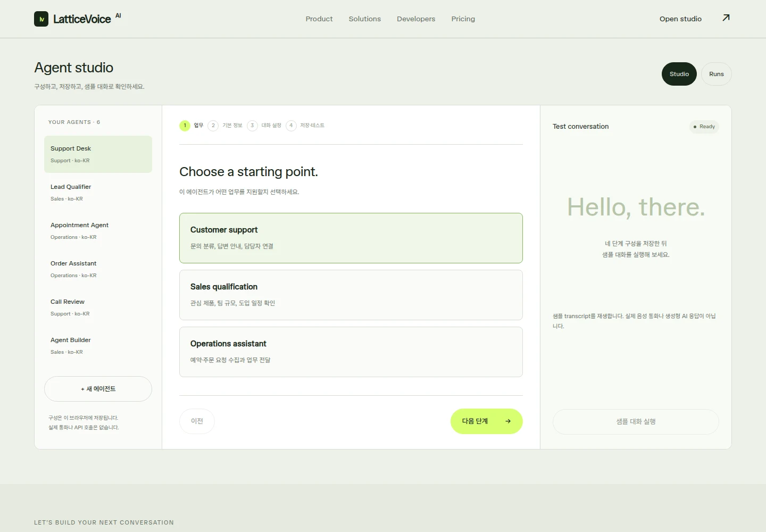Choose the Customer support starting point
766x532 pixels.
pyautogui.click(x=351, y=238)
